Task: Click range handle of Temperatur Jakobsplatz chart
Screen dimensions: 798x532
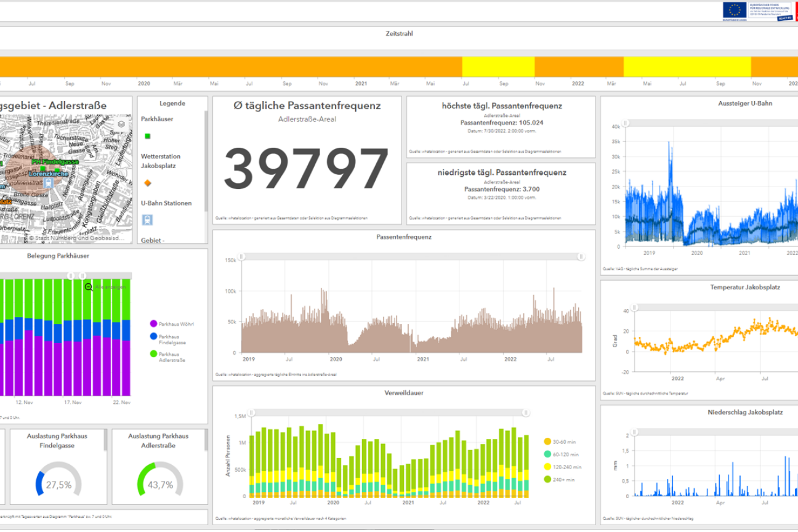Action: click(x=634, y=307)
